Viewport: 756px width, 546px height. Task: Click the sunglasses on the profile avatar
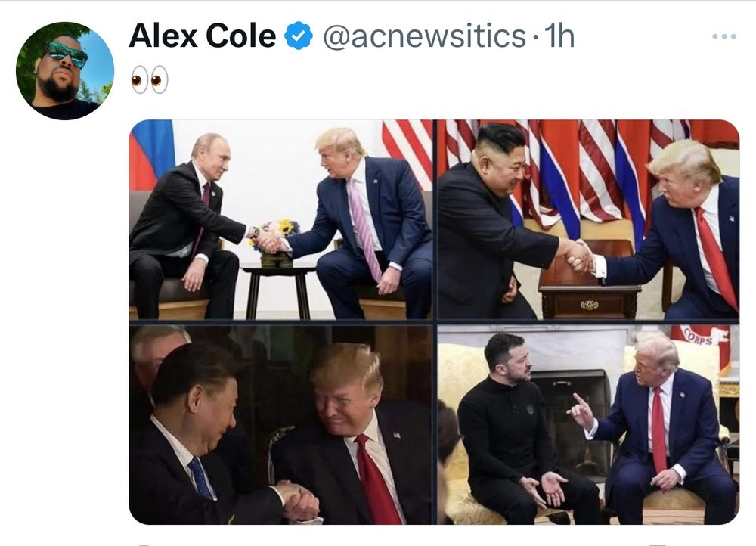(67, 54)
